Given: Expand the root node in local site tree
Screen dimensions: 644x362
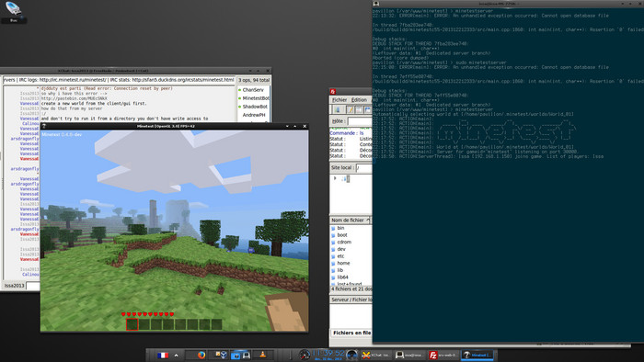Looking at the screenshot, I should pyautogui.click(x=335, y=178).
